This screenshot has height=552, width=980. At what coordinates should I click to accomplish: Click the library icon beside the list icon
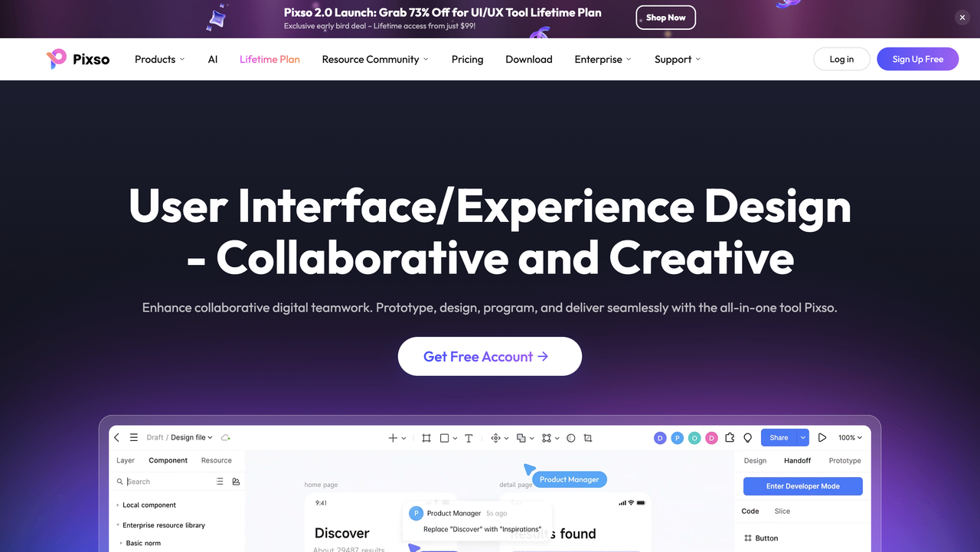tap(236, 482)
